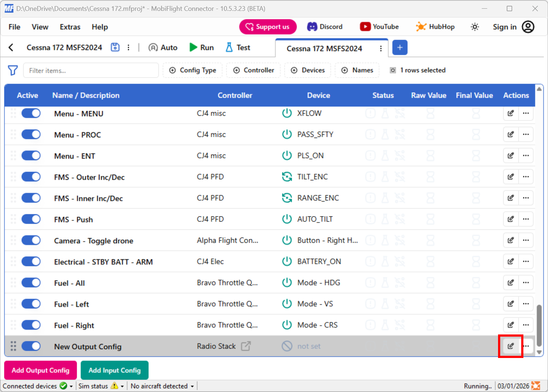Image resolution: width=548 pixels, height=392 pixels.
Task: Disable the Fuel - All config toggle
Action: [31, 282]
